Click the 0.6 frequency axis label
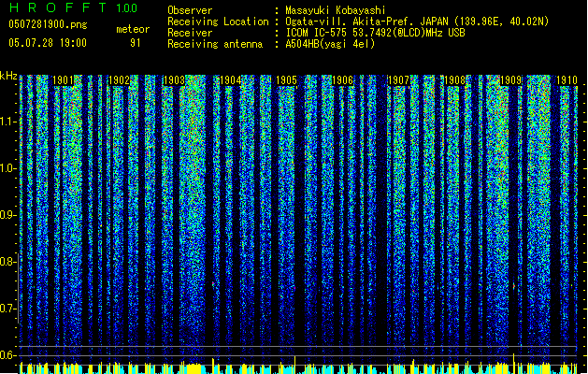 click(7, 355)
